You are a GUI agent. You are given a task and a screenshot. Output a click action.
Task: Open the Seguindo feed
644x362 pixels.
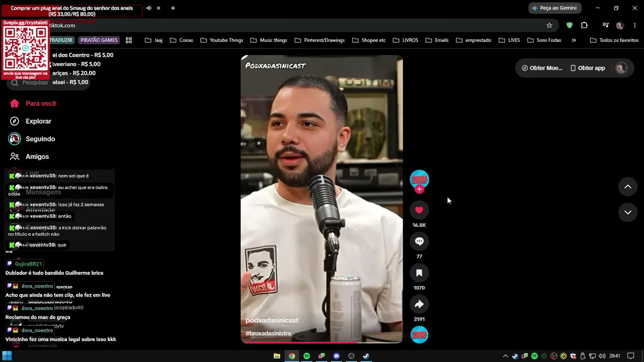point(33,139)
